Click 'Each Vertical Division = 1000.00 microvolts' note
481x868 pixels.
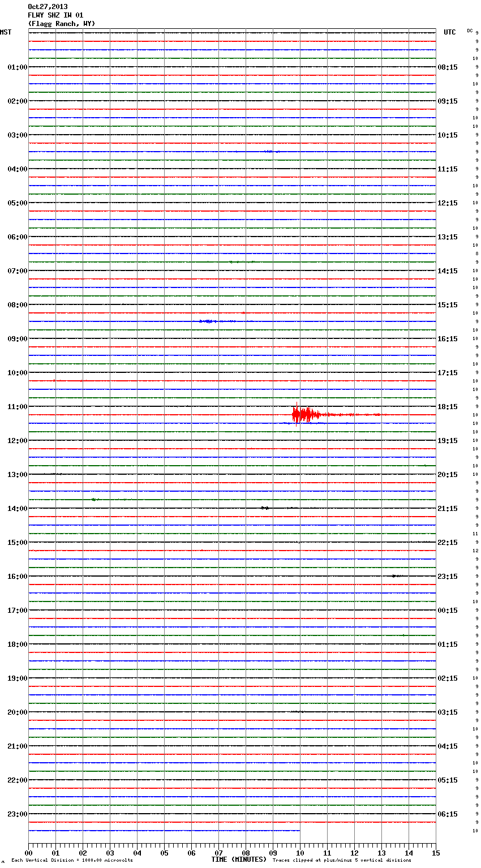point(72,861)
